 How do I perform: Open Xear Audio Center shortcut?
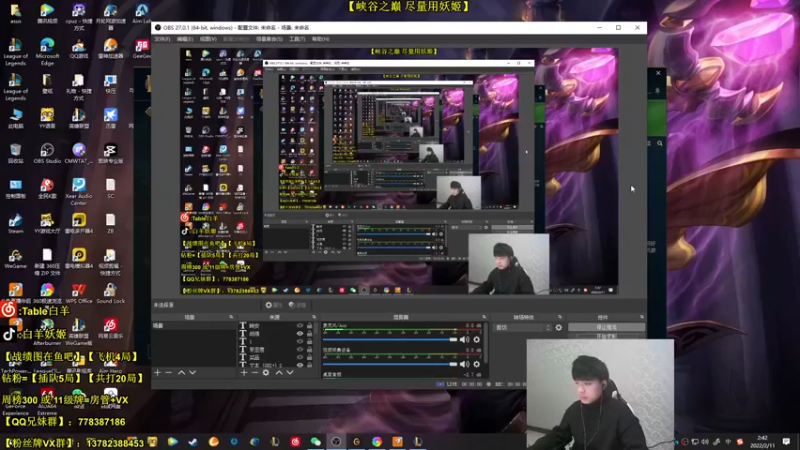(x=79, y=191)
